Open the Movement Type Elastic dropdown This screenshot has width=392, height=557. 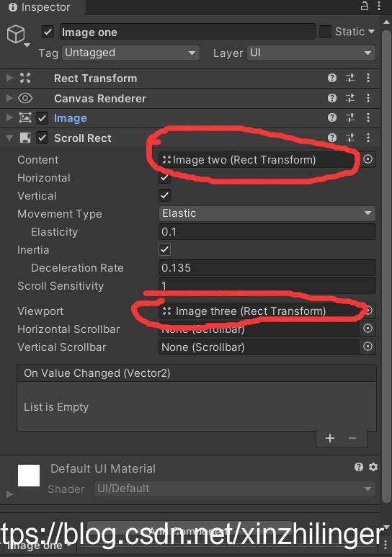tap(267, 213)
